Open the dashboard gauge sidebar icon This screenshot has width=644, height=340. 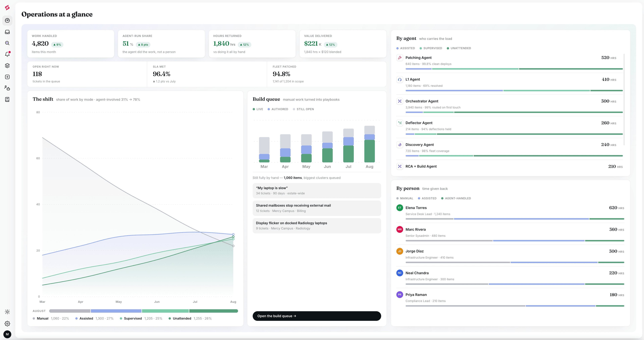(x=7, y=20)
